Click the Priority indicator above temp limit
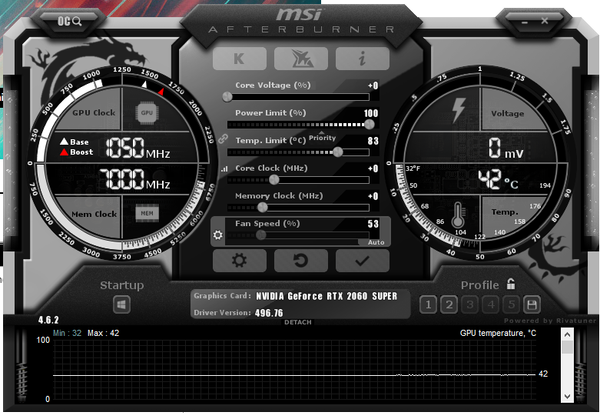Viewport: 600px width, 413px height. coord(322,137)
